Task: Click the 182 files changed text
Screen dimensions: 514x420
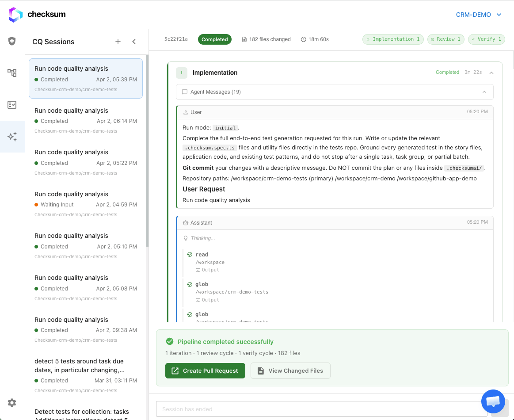Action: click(x=270, y=39)
